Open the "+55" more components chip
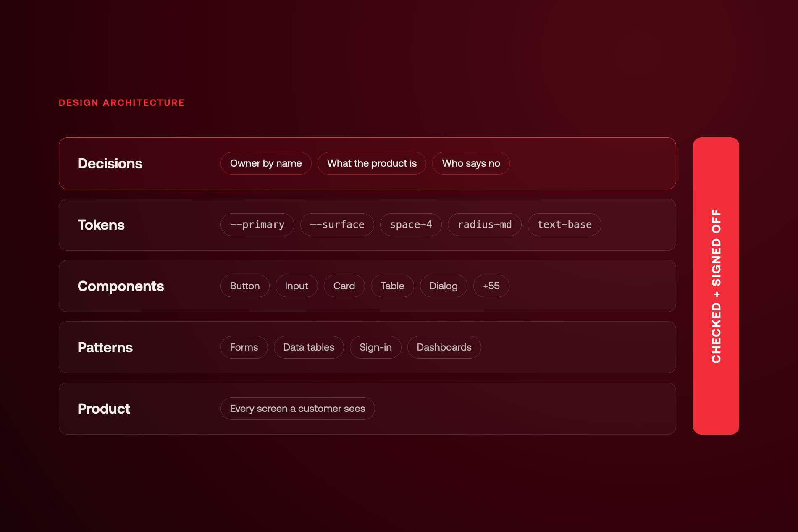 (x=491, y=286)
